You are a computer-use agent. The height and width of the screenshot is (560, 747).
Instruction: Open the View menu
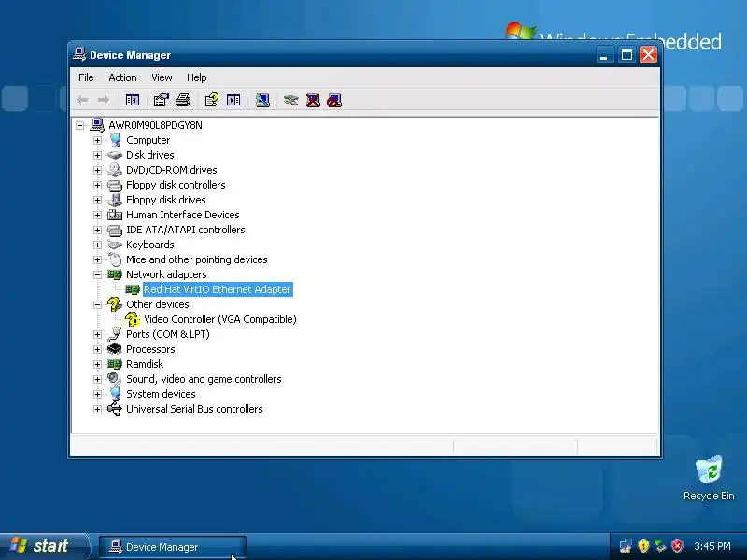pyautogui.click(x=162, y=77)
